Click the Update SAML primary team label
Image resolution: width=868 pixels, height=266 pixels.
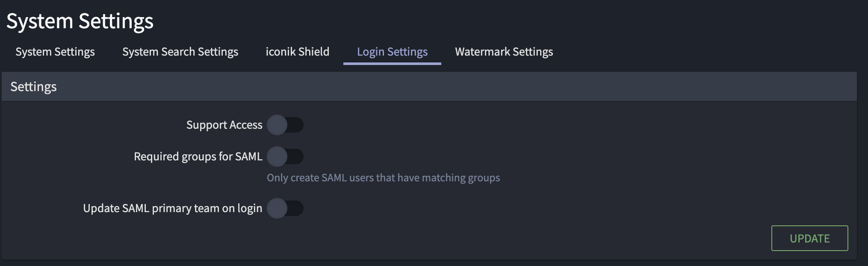173,209
